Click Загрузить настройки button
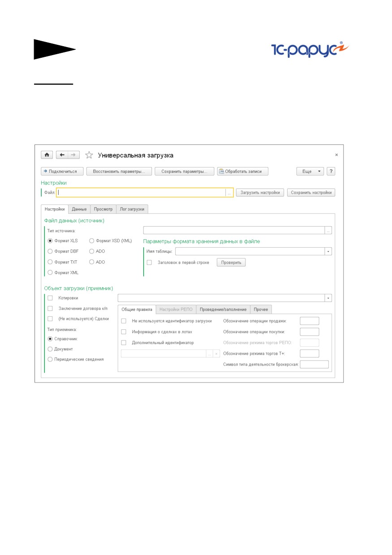Image resolution: width=392 pixels, height=555 pixels. (x=260, y=193)
